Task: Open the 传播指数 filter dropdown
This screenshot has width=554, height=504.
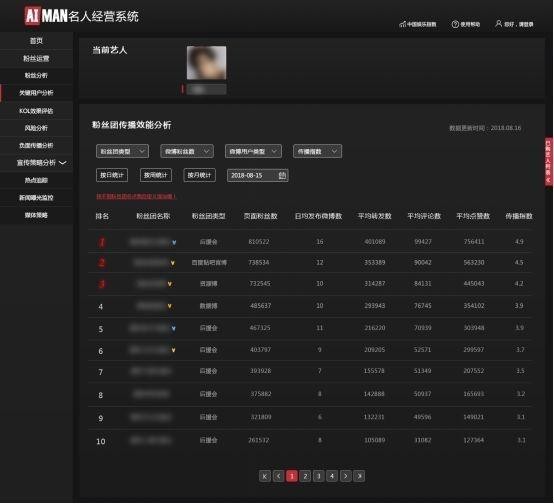Action: point(317,152)
